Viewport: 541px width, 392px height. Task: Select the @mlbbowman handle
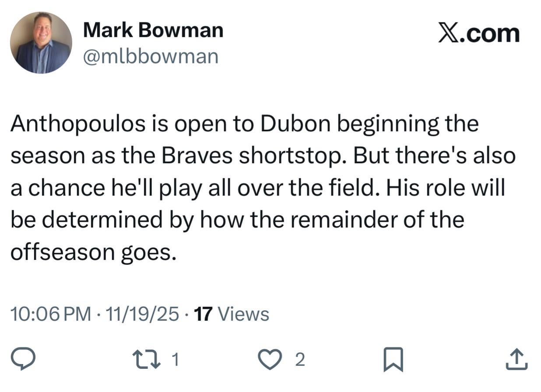[151, 56]
